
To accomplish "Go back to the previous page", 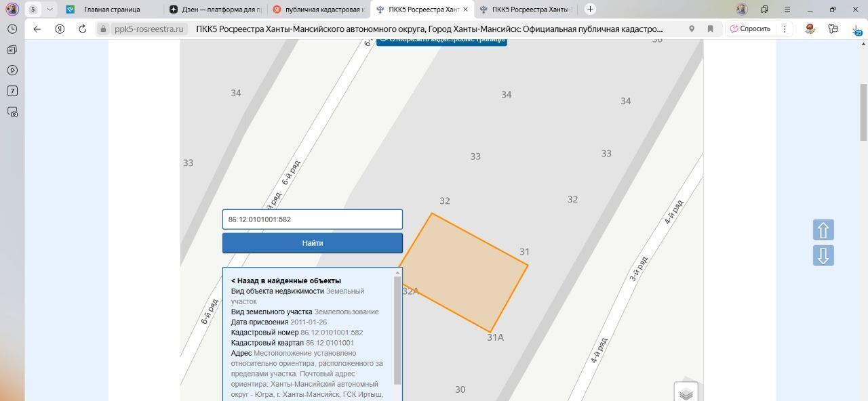I will click(37, 29).
